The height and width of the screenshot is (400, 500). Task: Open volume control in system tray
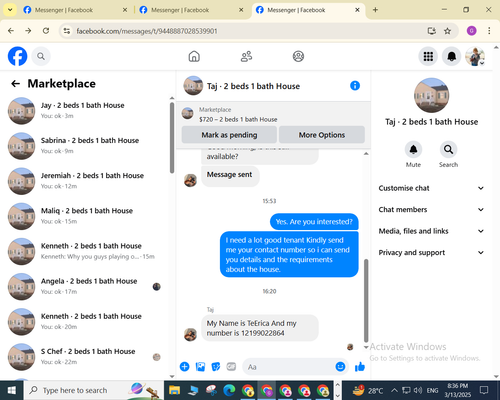pyautogui.click(x=418, y=390)
